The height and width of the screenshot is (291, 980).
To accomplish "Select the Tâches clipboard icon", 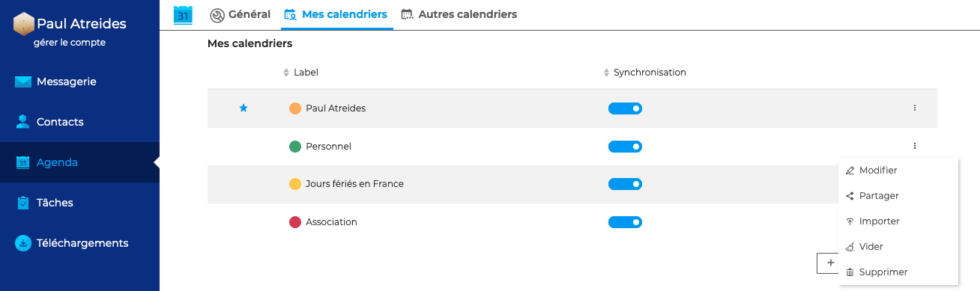I will 23,203.
